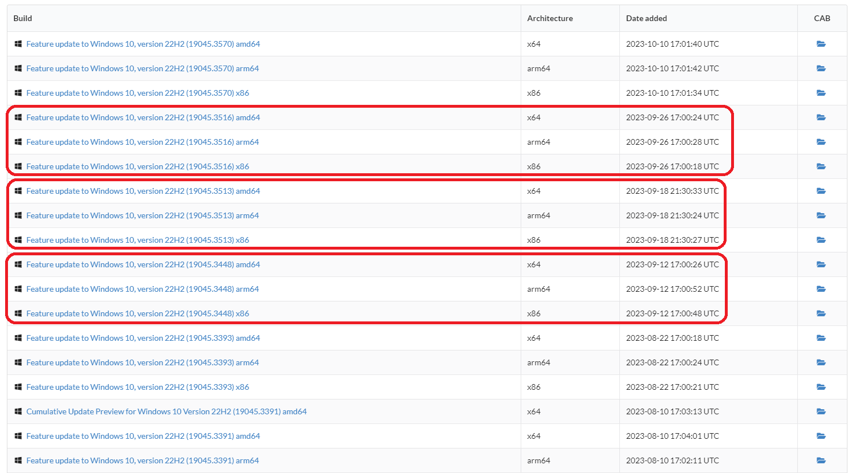The width and height of the screenshot is (868, 473).
Task: Open CAB folder icon for 19045.3570 arm64 row
Action: [x=821, y=68]
